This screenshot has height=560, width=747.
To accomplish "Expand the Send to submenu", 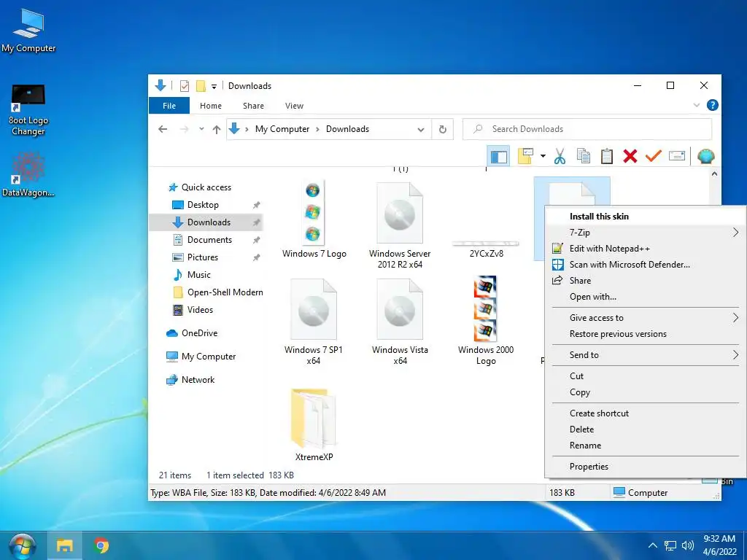I will [x=646, y=355].
